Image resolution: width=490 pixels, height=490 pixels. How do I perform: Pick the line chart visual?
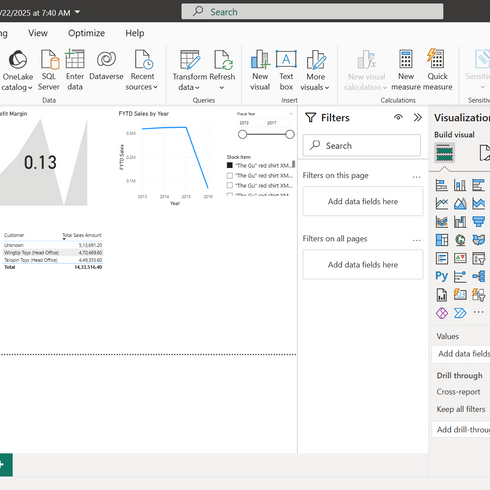pos(442,203)
